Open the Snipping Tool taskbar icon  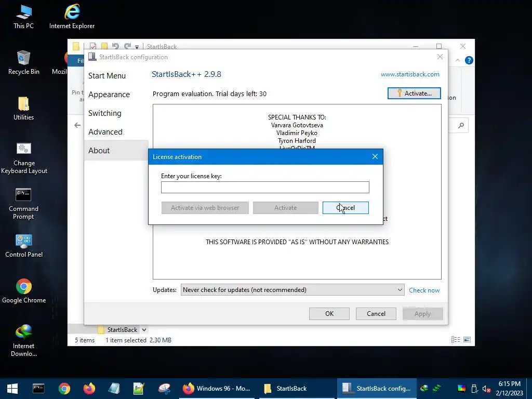coord(164,389)
